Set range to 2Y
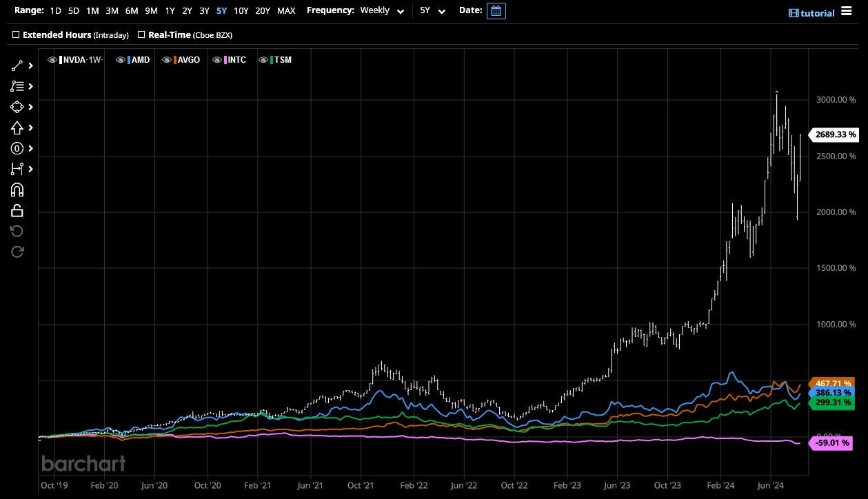 click(x=187, y=11)
